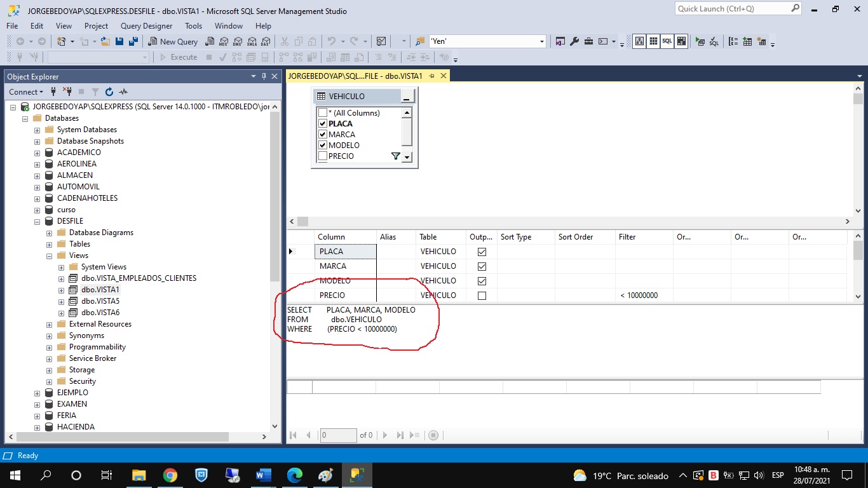
Task: Click the Save All icon
Action: (133, 41)
